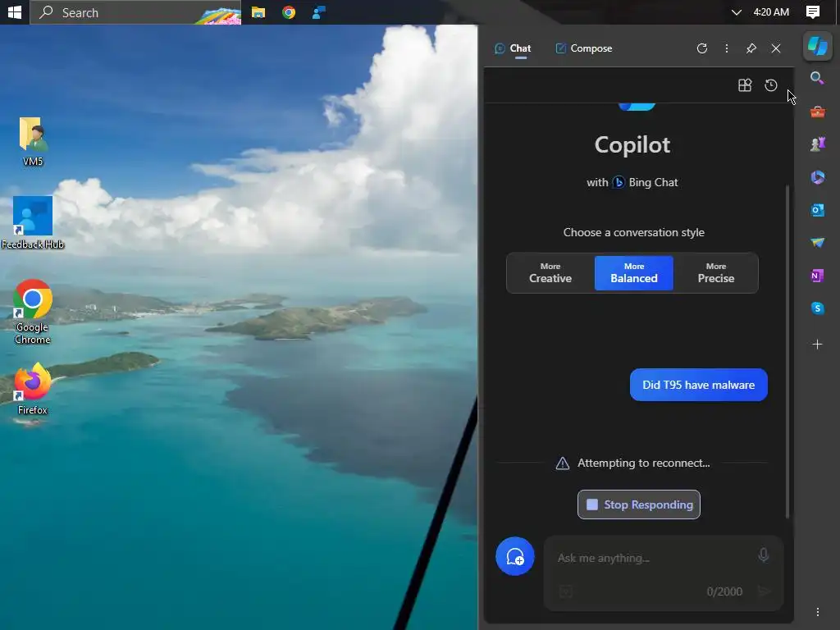The image size is (840, 630).
Task: Activate microphone voice input
Action: click(764, 555)
